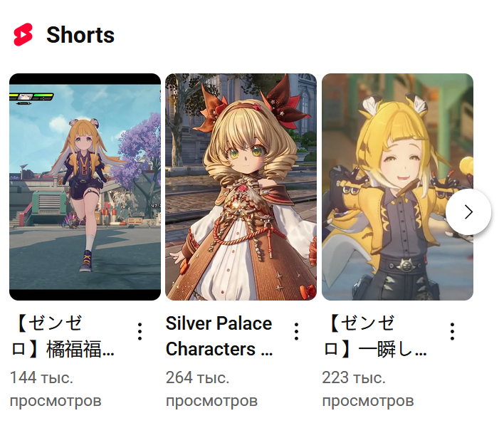Play the Silver Palace Characters short thumbnail

241,187
